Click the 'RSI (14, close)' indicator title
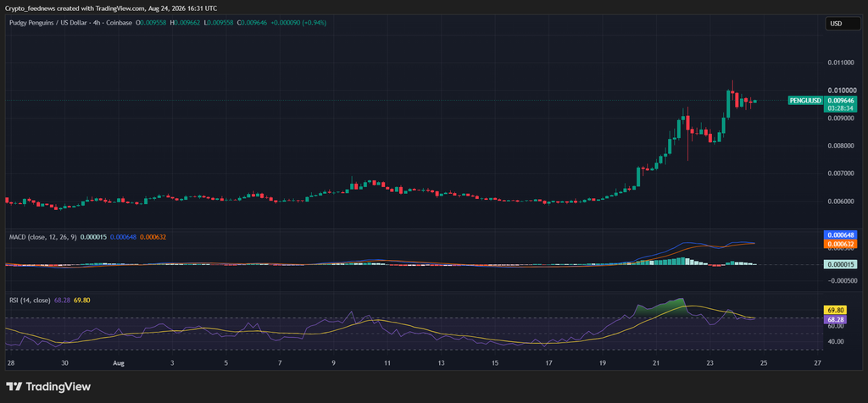Viewport: 868px width, 403px height. (x=30, y=301)
